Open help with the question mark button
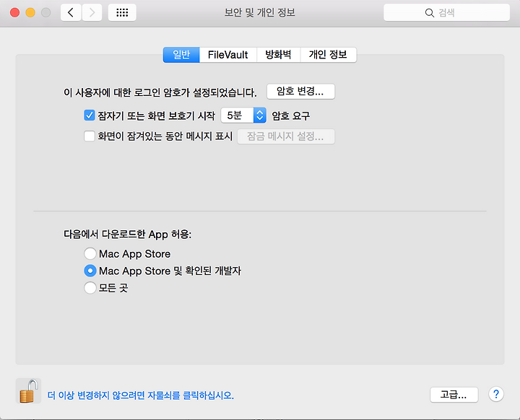520x420 pixels. [x=495, y=394]
